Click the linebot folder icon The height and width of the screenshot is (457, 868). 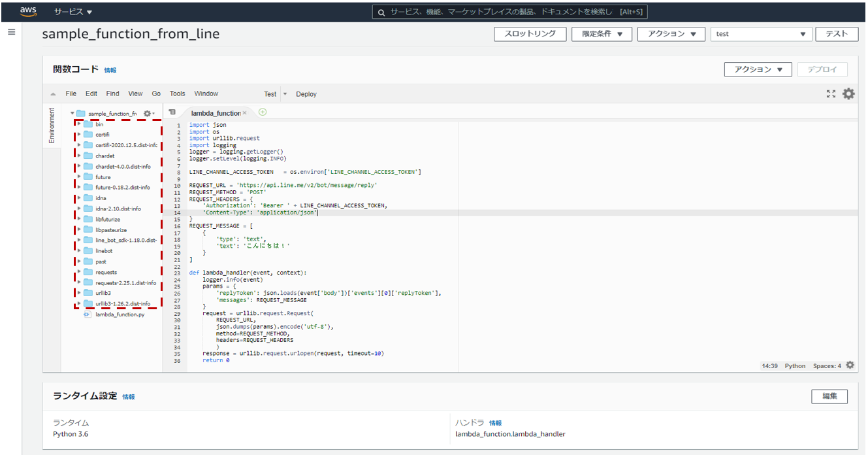point(88,250)
